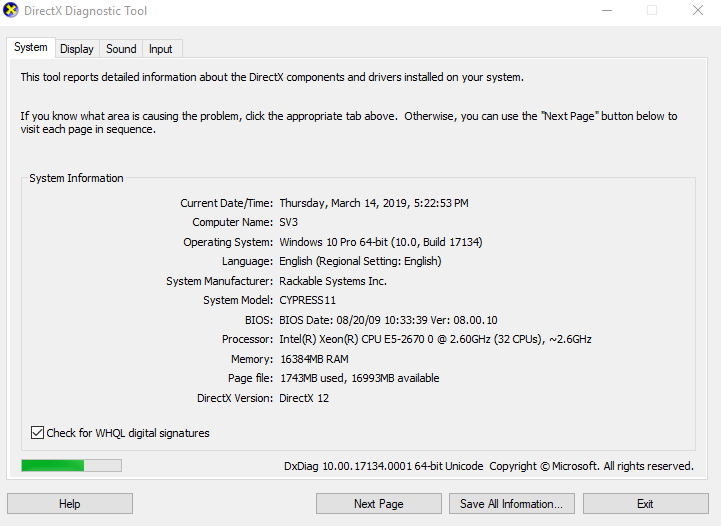Open the Sound tab
The height and width of the screenshot is (526, 721).
pyautogui.click(x=121, y=49)
